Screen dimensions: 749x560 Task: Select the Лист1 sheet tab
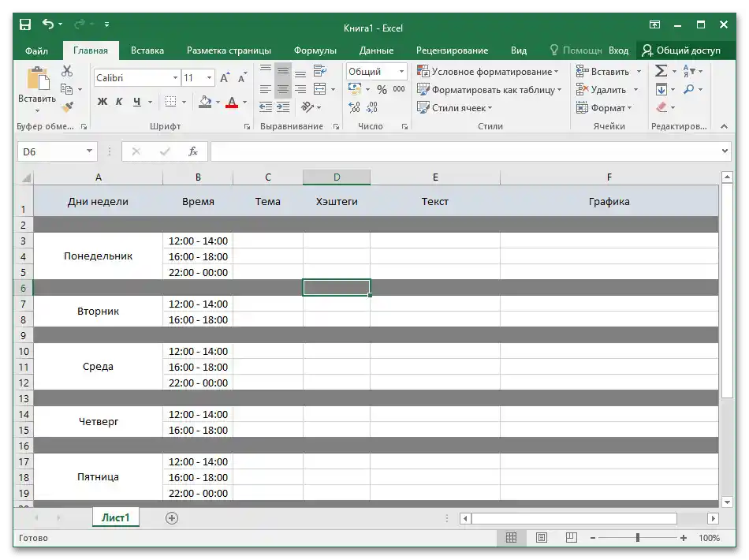tap(116, 517)
